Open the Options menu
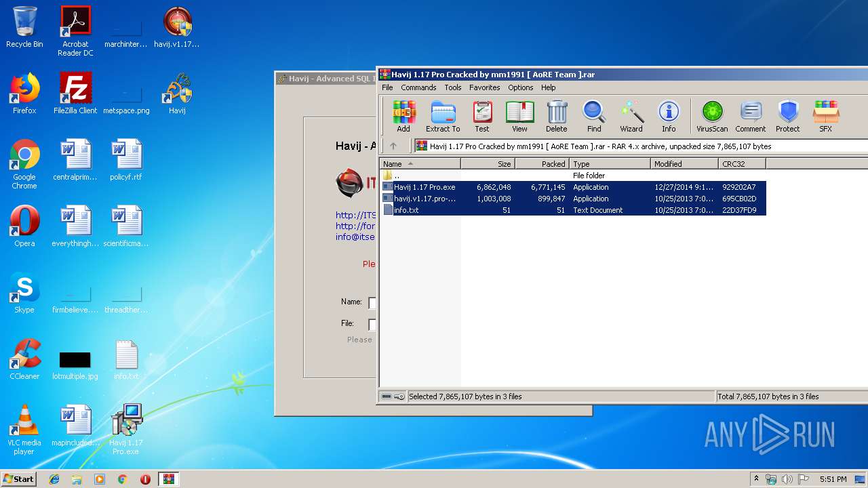This screenshot has height=488, width=868. tap(521, 87)
